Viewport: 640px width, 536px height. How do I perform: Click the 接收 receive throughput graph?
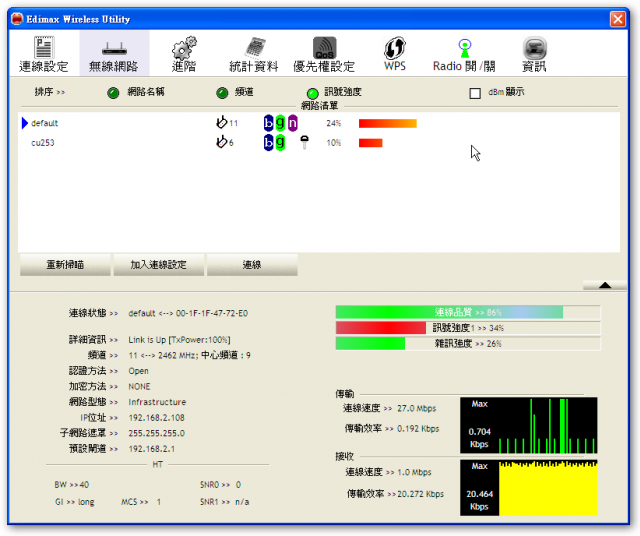tap(529, 488)
